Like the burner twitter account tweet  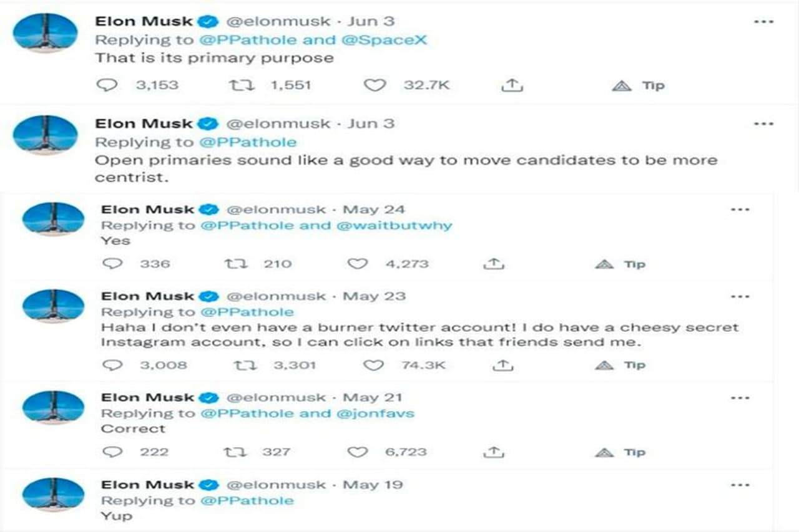click(x=373, y=365)
